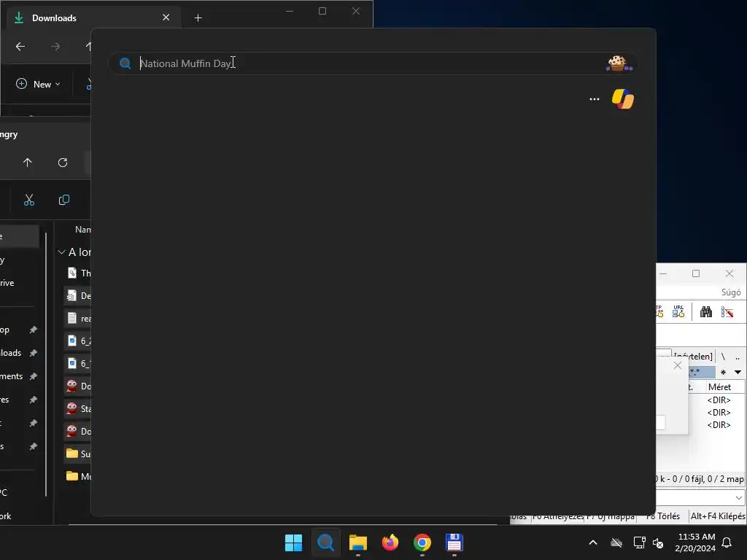Launch Firefox from the taskbar

(390, 542)
